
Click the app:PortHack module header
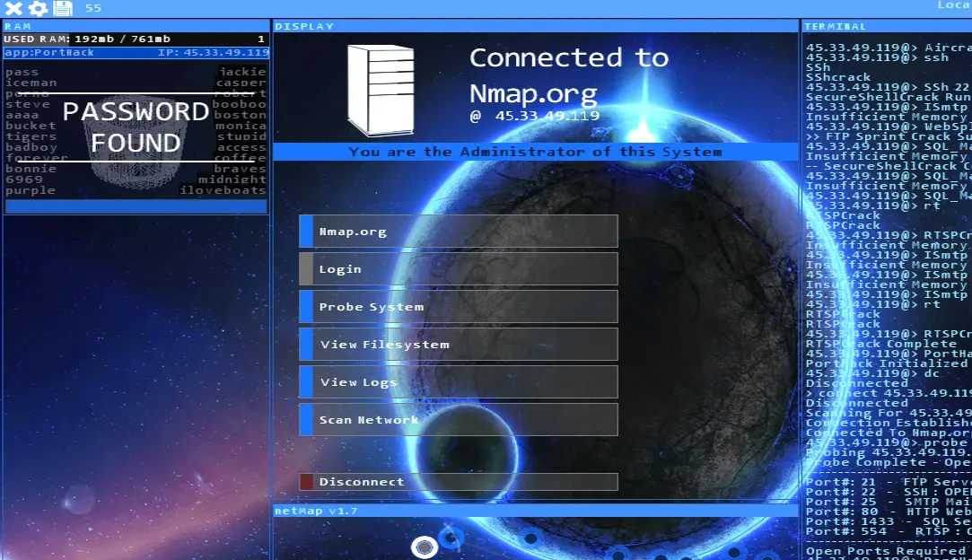click(136, 53)
